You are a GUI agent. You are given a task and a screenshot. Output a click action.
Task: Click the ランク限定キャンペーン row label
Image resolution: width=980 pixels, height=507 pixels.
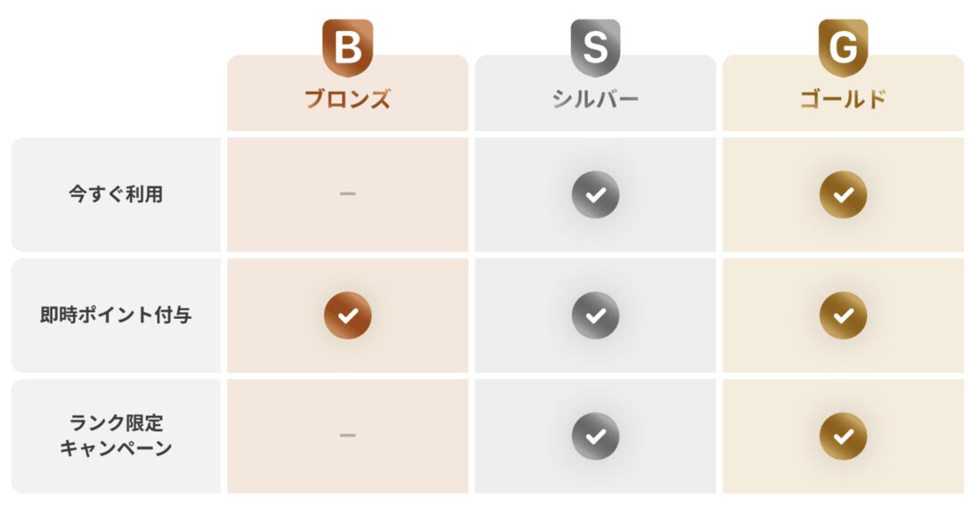[x=116, y=436]
